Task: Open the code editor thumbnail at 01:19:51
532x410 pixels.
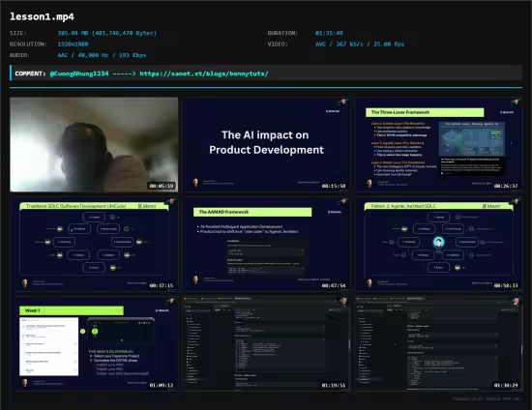Action: [266, 343]
